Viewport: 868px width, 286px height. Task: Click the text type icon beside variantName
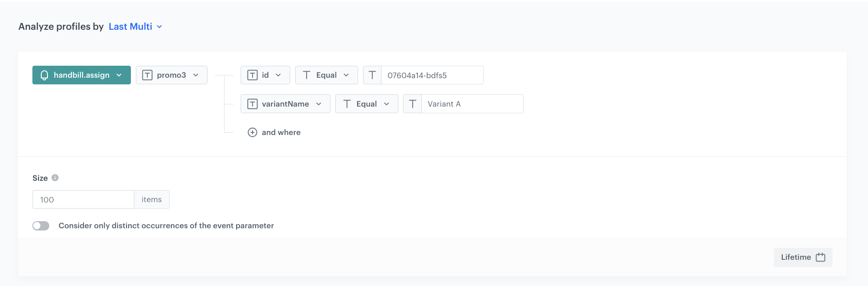[x=252, y=104]
